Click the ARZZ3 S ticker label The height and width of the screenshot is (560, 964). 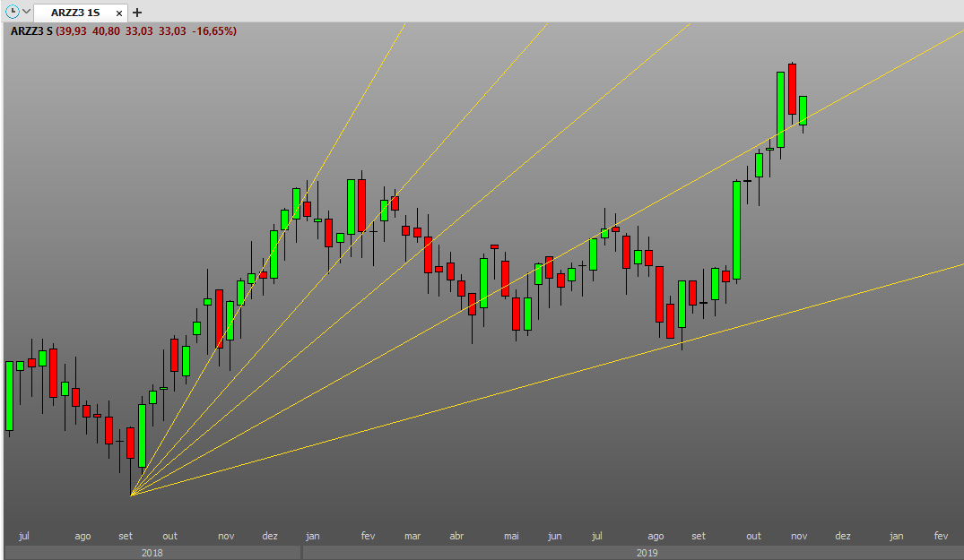(31, 31)
